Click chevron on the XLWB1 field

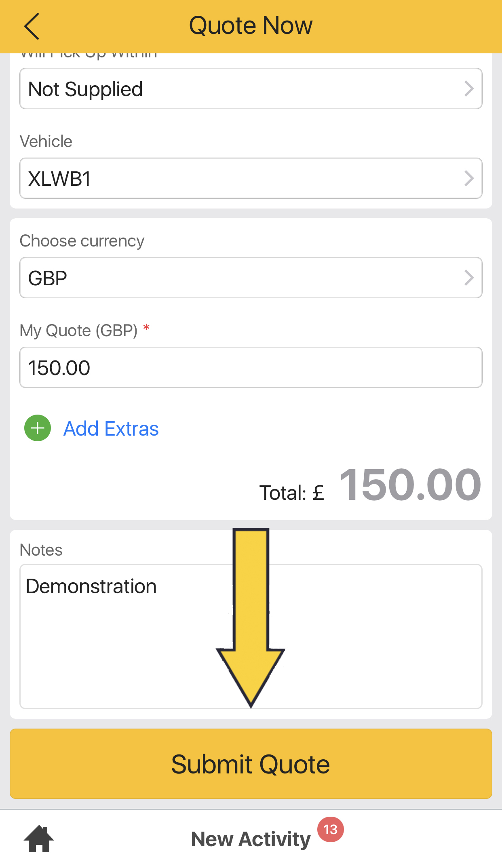click(x=468, y=179)
